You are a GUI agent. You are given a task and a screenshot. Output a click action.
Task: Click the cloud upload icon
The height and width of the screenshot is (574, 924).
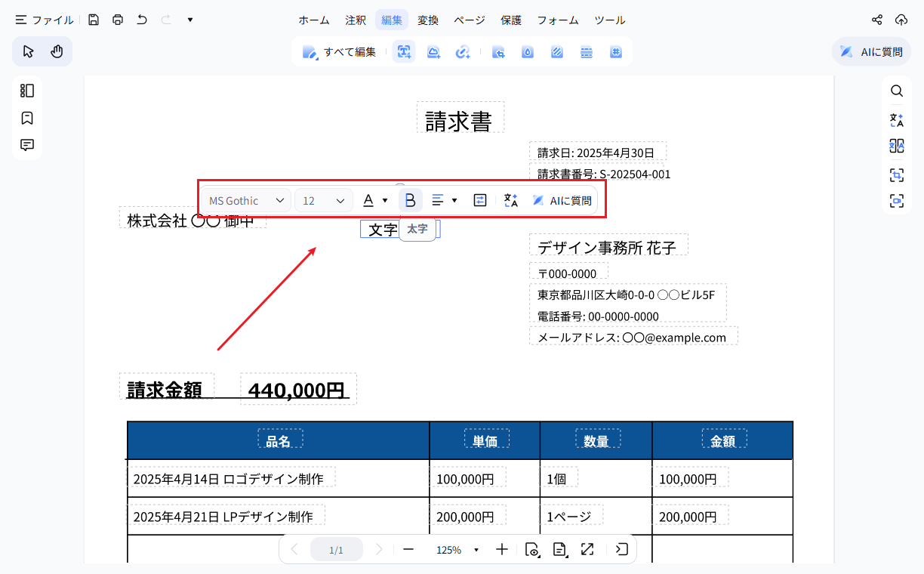(x=901, y=20)
